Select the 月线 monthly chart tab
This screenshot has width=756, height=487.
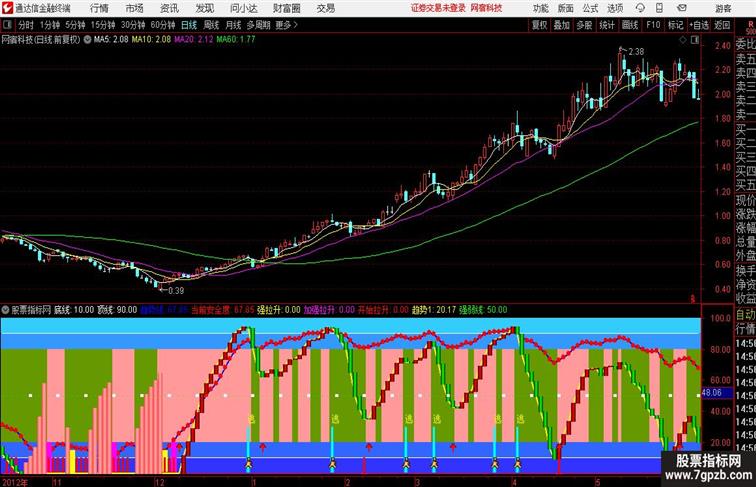pos(233,25)
